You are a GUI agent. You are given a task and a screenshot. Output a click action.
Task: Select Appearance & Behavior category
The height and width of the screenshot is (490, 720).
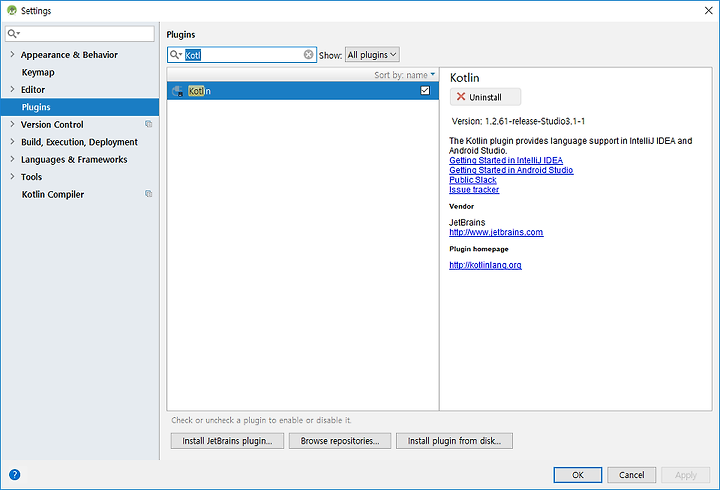69,55
